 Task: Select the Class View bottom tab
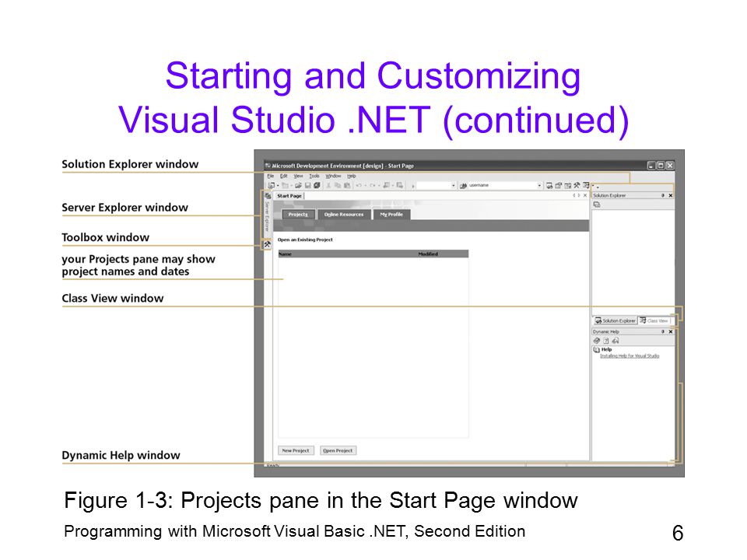pyautogui.click(x=654, y=320)
